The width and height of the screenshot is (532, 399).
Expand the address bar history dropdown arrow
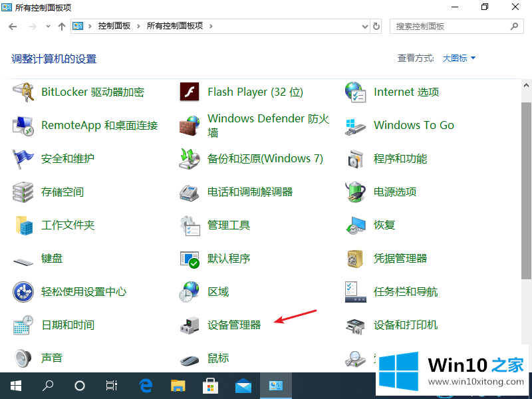point(364,27)
